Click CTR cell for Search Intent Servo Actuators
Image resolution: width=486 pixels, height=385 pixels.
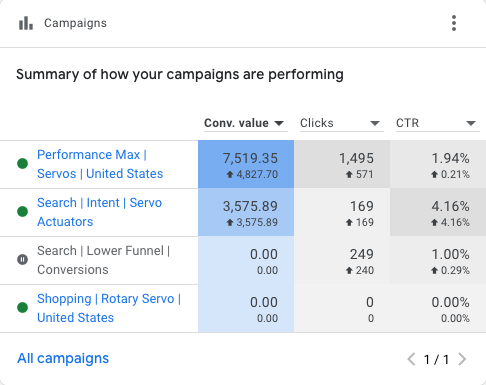pyautogui.click(x=438, y=212)
